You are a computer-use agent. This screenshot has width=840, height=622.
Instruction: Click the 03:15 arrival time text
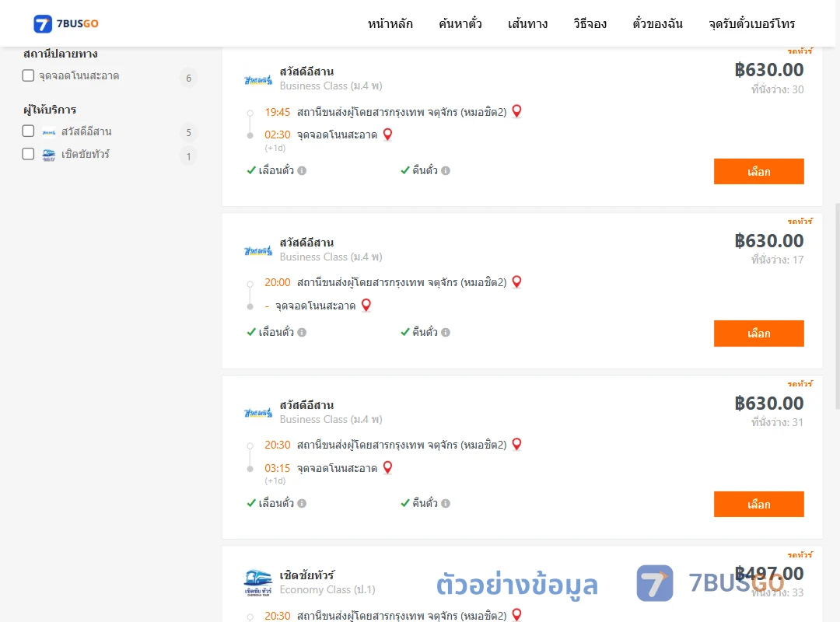[278, 468]
